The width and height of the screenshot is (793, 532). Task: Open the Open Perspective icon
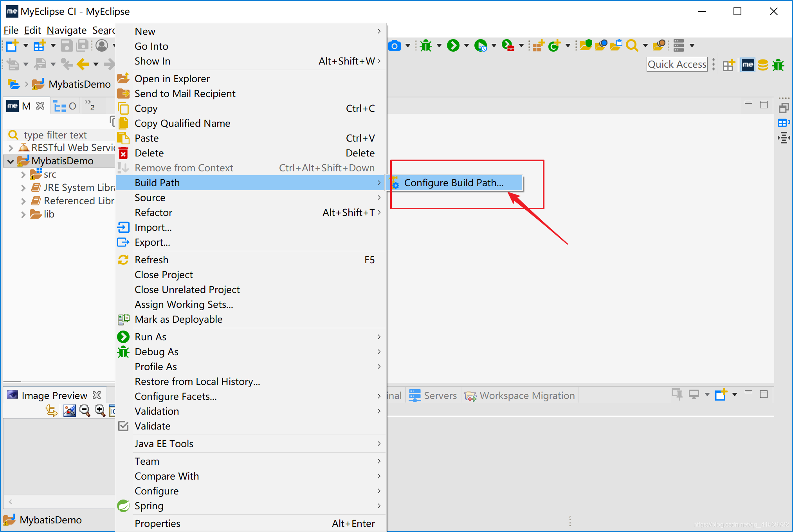tap(729, 65)
